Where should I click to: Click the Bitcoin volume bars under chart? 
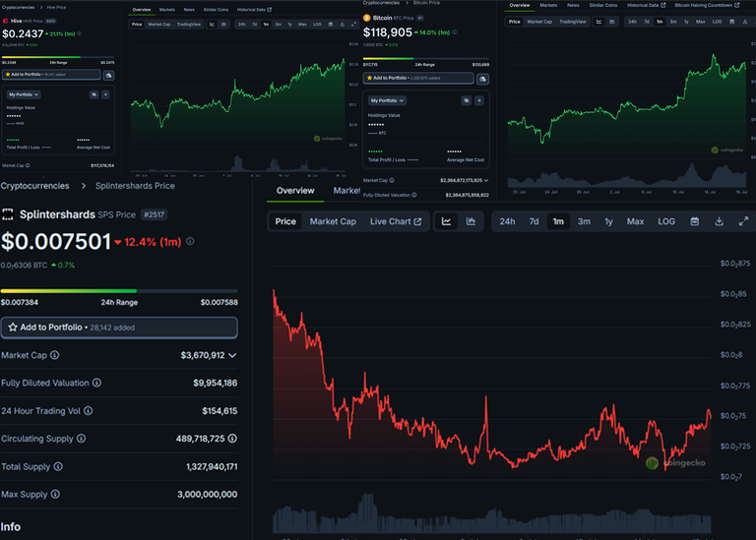pyautogui.click(x=627, y=176)
